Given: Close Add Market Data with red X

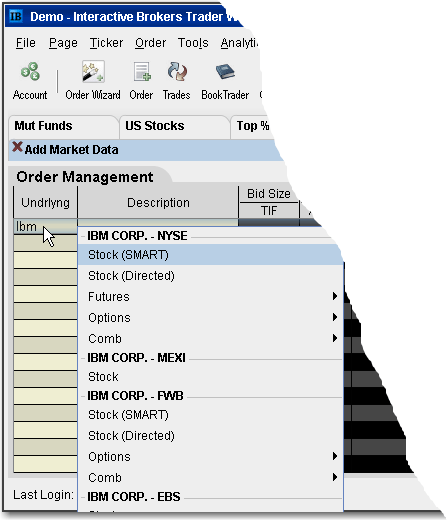Looking at the screenshot, I should (x=17, y=147).
